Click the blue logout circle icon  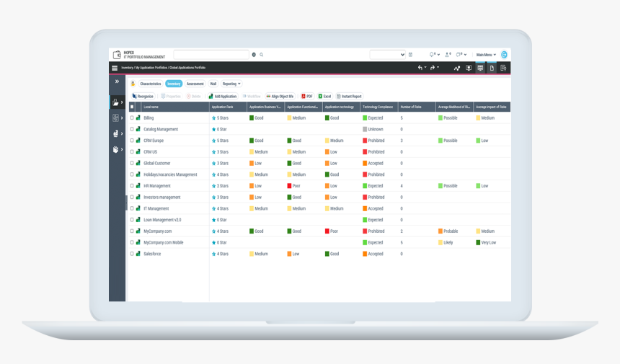(504, 55)
